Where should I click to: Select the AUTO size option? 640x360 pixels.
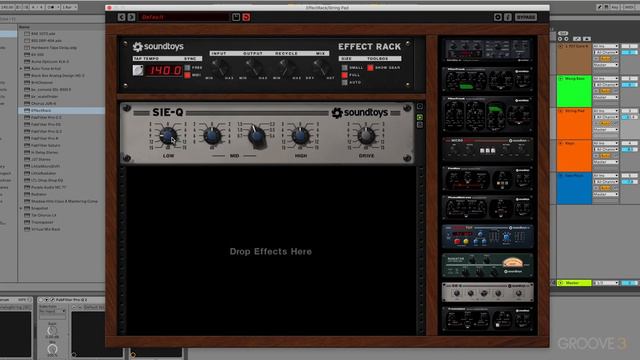click(345, 82)
